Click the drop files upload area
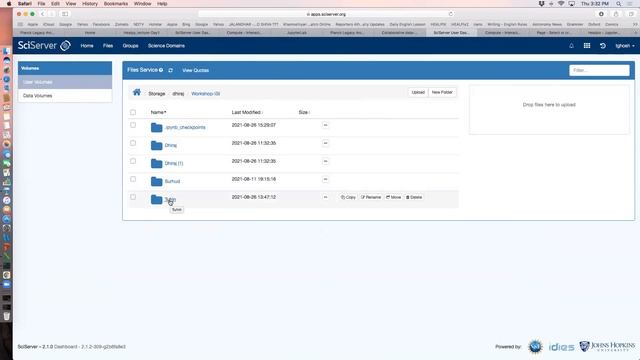The image size is (640, 360). [x=549, y=109]
